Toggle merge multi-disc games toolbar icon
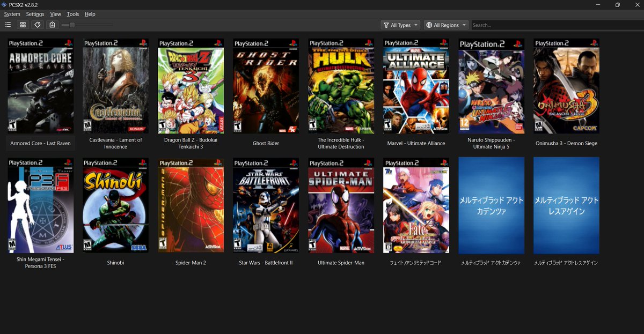644x334 pixels. pyautogui.click(x=52, y=25)
